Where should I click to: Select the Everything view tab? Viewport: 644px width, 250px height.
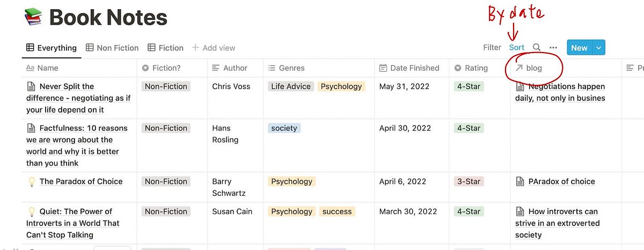point(51,48)
